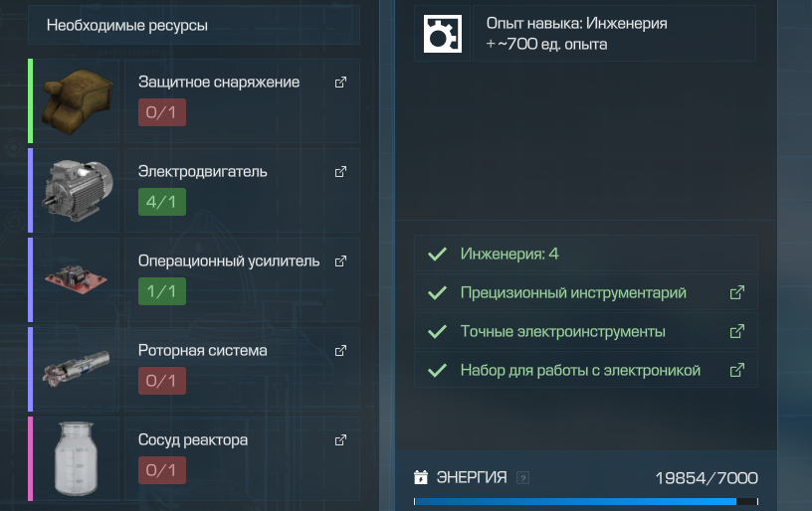Image resolution: width=812 pixels, height=511 pixels.
Task: Click the 0/1 badge under Роторная система
Action: 161,381
